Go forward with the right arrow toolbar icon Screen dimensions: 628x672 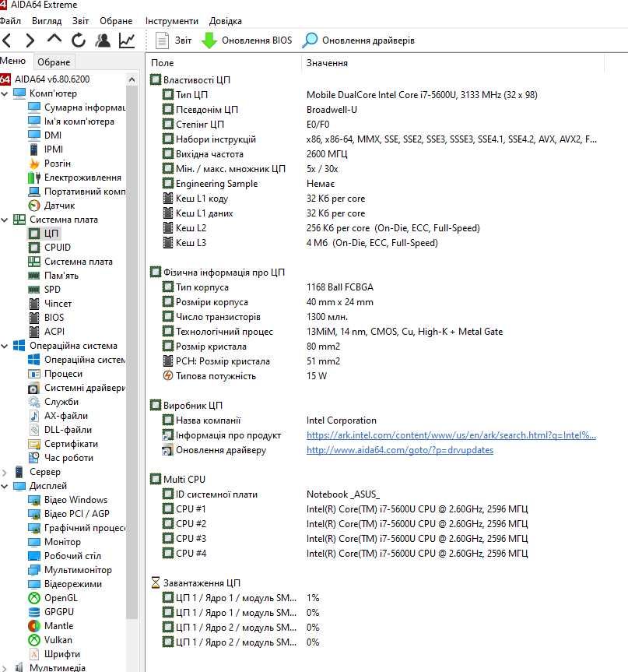[30, 40]
